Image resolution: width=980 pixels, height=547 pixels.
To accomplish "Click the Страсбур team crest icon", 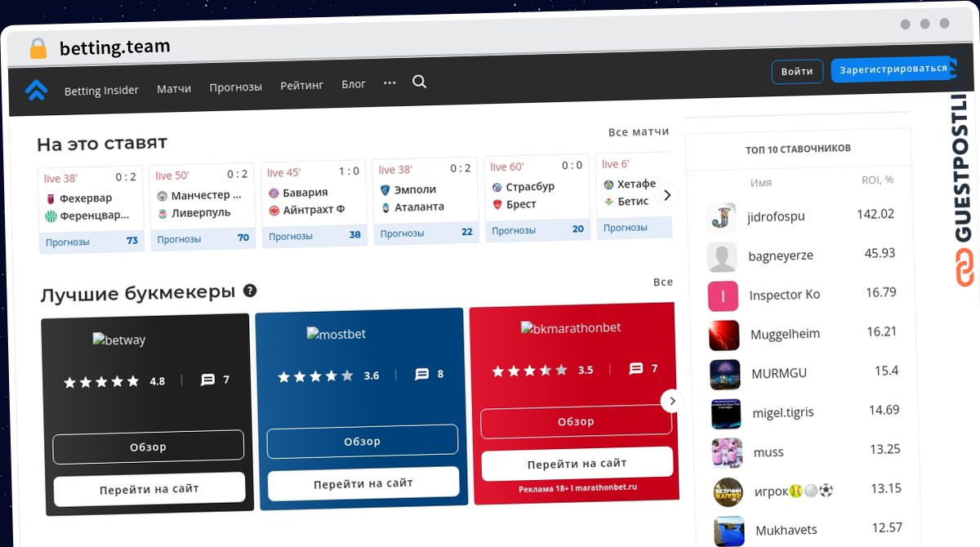I will pyautogui.click(x=497, y=188).
